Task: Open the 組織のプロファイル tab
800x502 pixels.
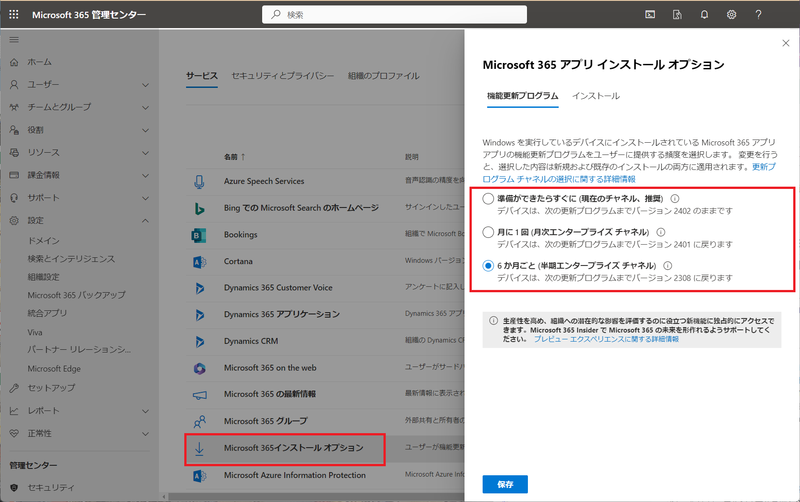Action: click(384, 76)
